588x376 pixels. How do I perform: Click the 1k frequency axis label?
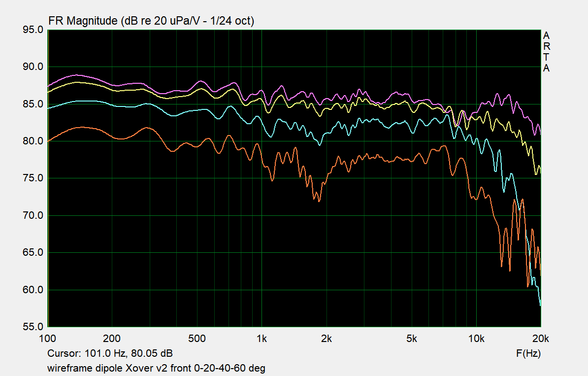tap(262, 339)
